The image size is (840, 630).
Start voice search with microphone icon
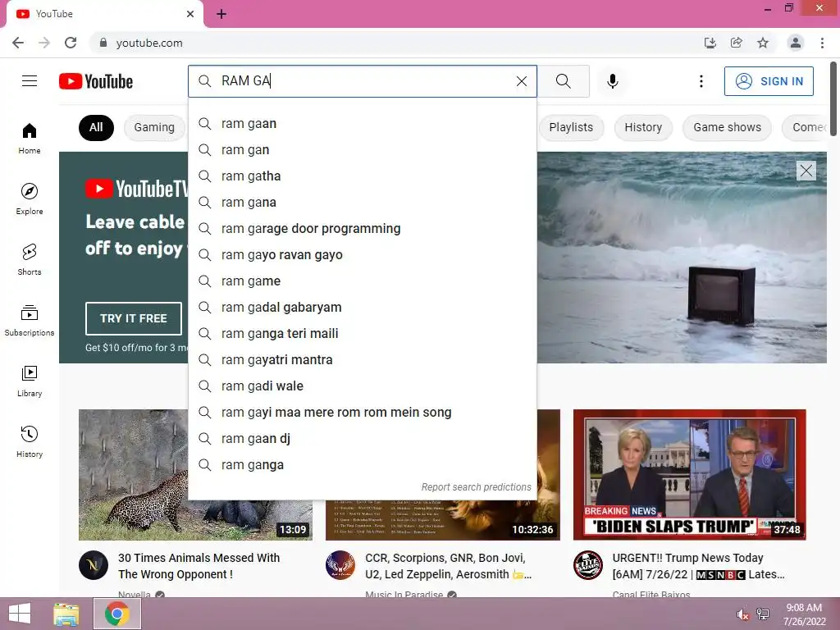(x=612, y=81)
